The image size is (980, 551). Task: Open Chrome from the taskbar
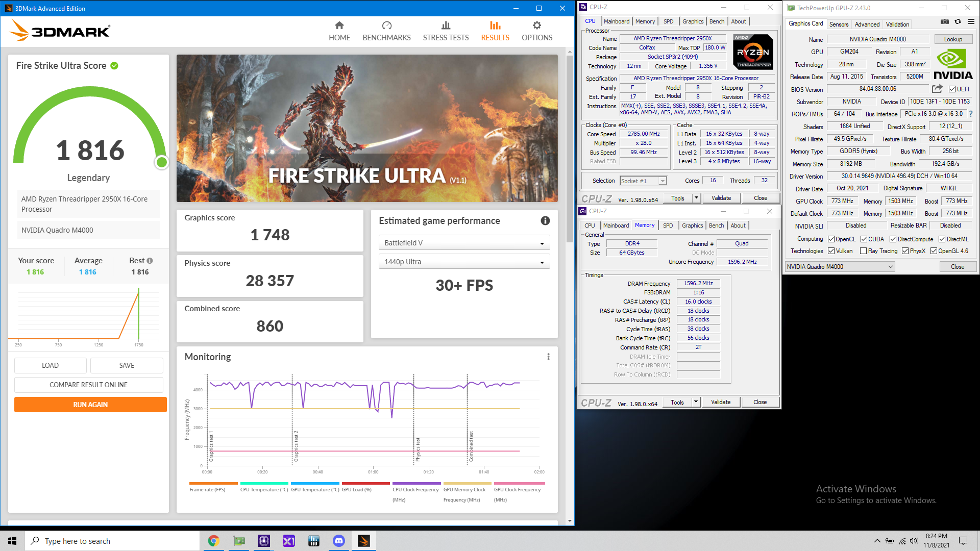[x=213, y=541]
